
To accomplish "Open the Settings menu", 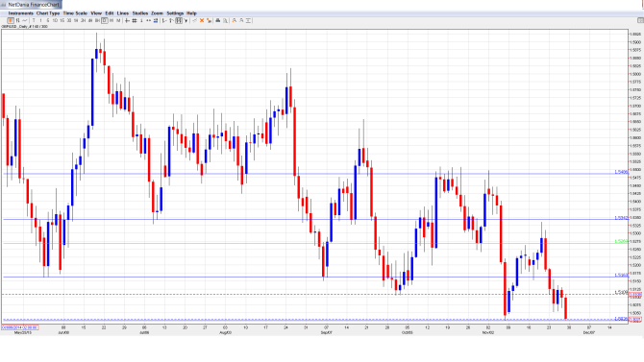I will (x=175, y=13).
